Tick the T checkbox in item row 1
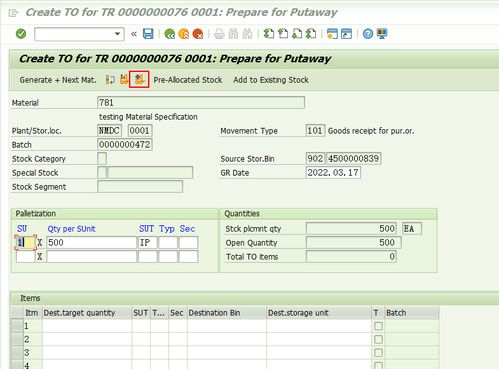 click(x=378, y=326)
